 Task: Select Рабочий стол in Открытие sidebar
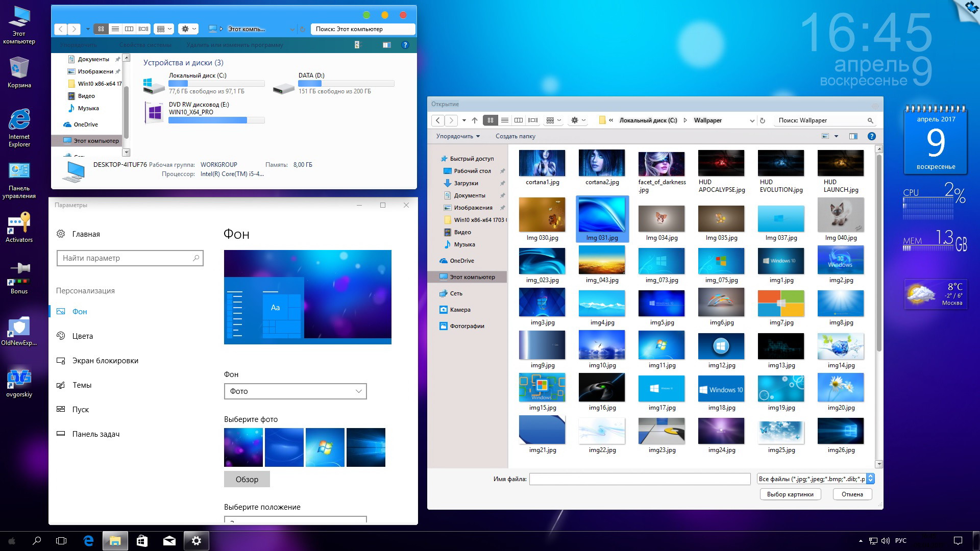472,171
